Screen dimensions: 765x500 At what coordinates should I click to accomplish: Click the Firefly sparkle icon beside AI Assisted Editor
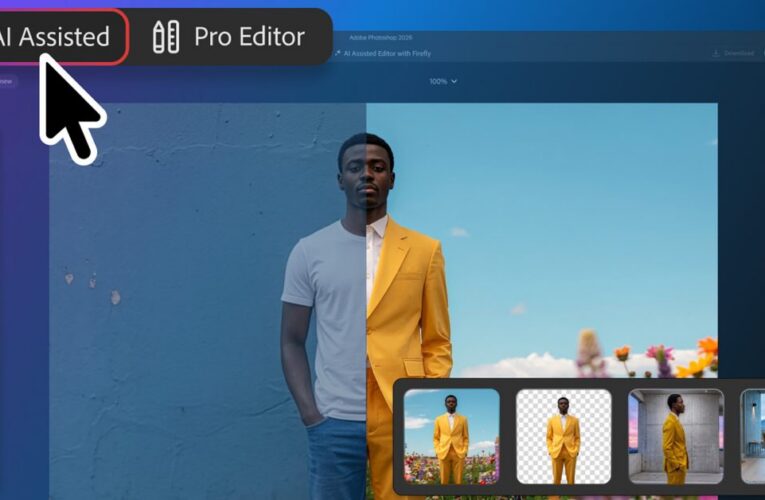click(x=338, y=53)
